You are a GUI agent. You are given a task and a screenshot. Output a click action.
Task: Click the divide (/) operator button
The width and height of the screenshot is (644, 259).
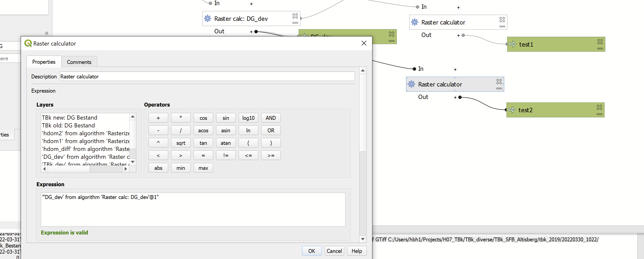click(x=181, y=130)
